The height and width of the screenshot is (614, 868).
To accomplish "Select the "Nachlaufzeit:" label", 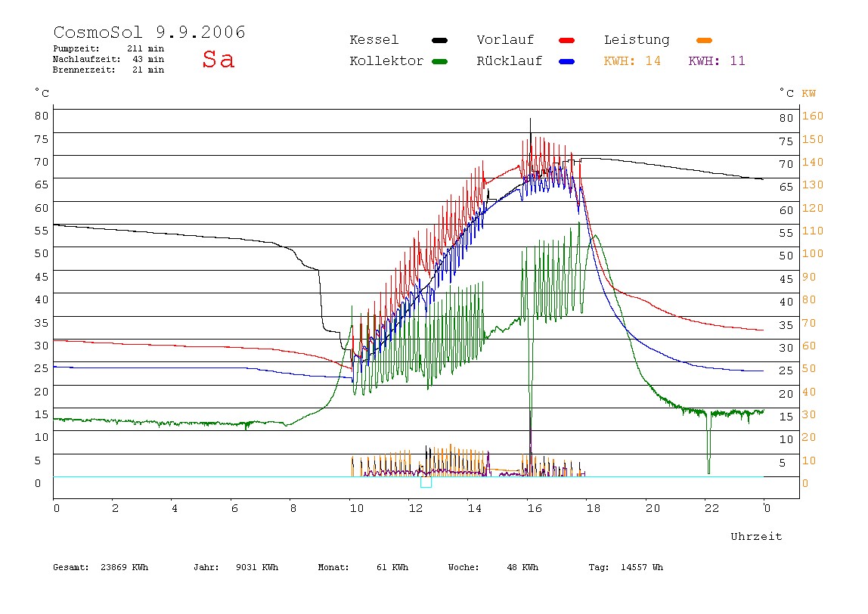I will tap(86, 59).
